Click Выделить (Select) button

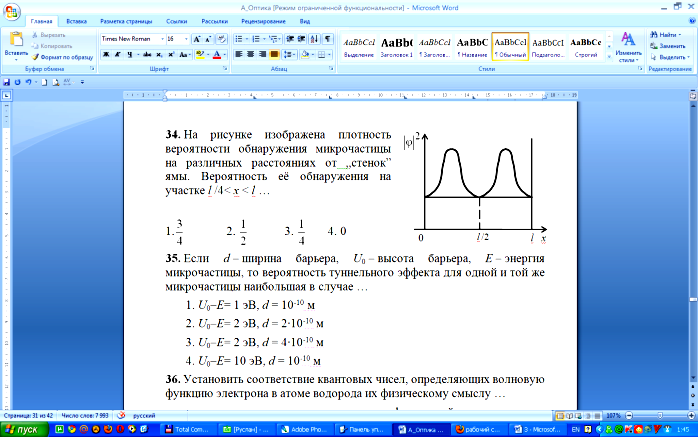pyautogui.click(x=670, y=57)
